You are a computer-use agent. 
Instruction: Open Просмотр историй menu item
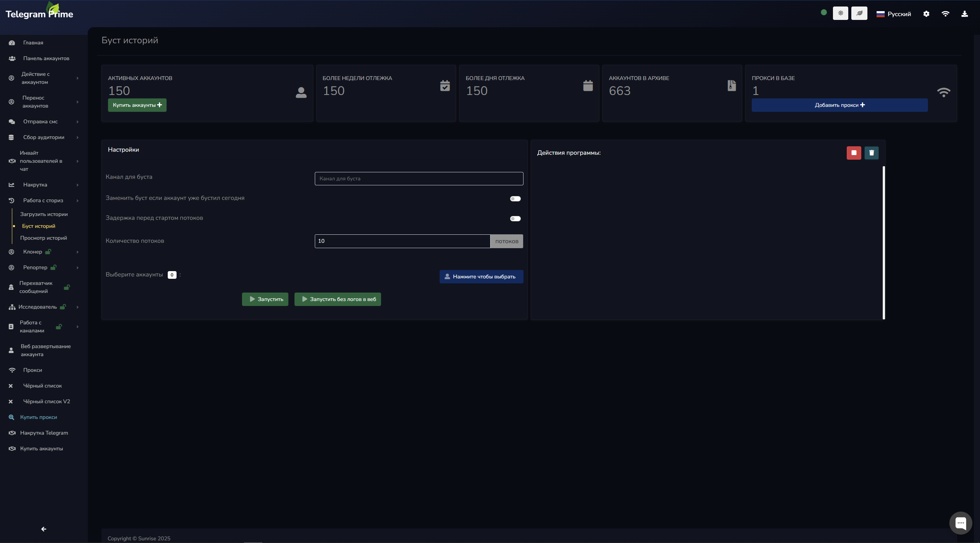44,238
